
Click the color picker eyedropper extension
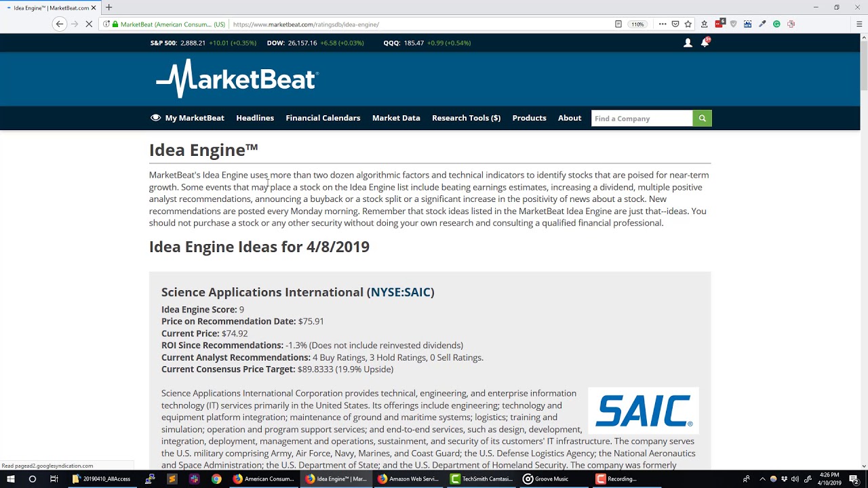(762, 24)
